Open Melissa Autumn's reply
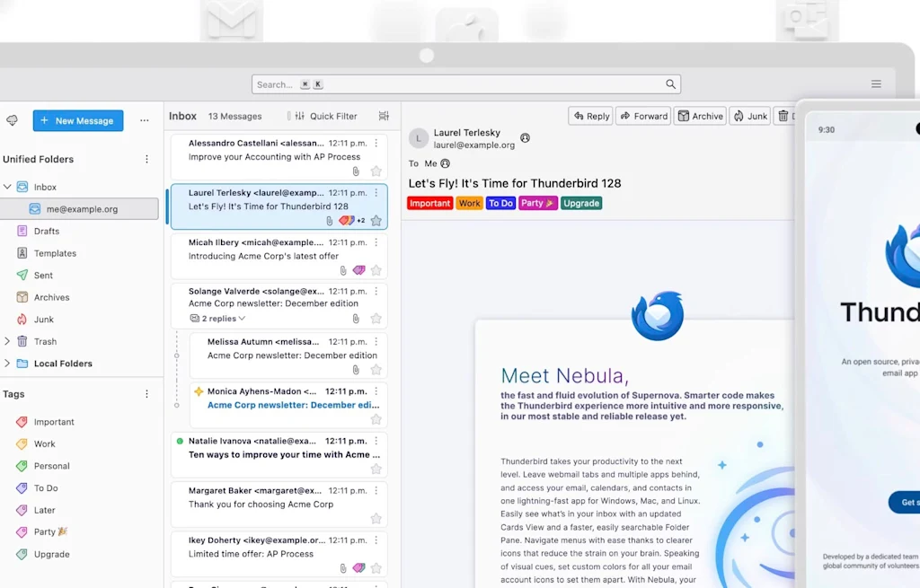Image resolution: width=920 pixels, height=588 pixels. click(x=288, y=355)
